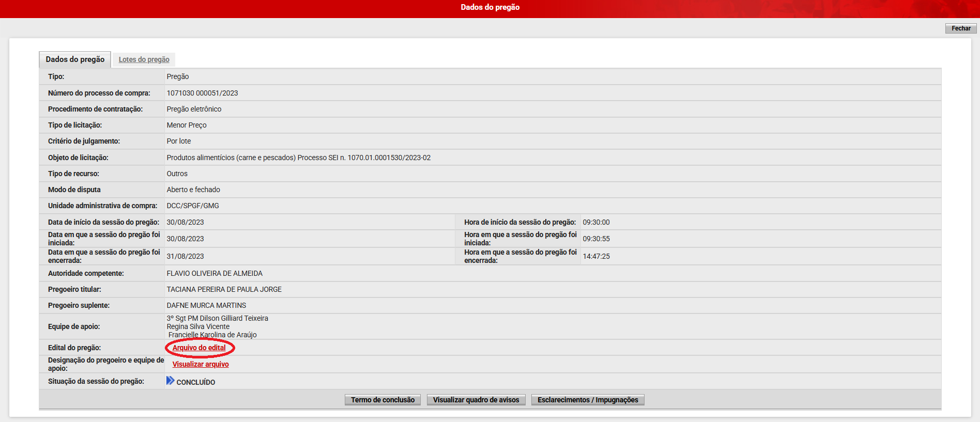Click the Dados do pregão page header title

click(490, 7)
